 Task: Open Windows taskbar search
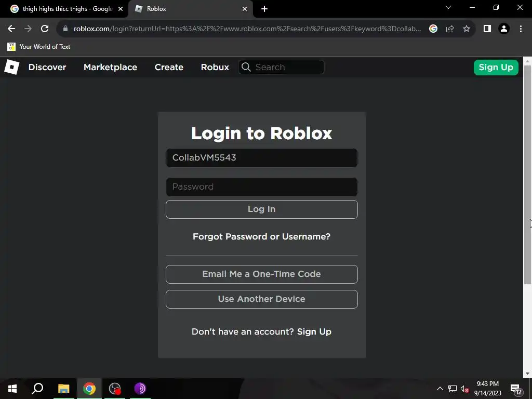(37, 389)
